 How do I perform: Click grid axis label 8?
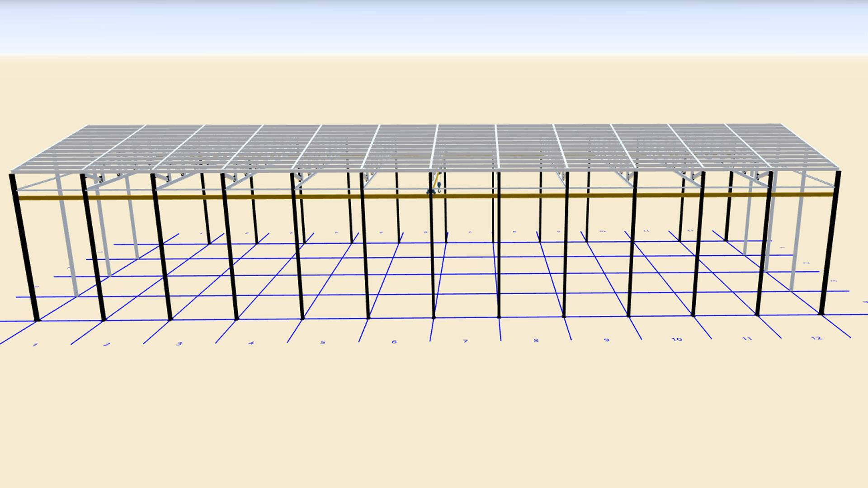click(x=536, y=340)
